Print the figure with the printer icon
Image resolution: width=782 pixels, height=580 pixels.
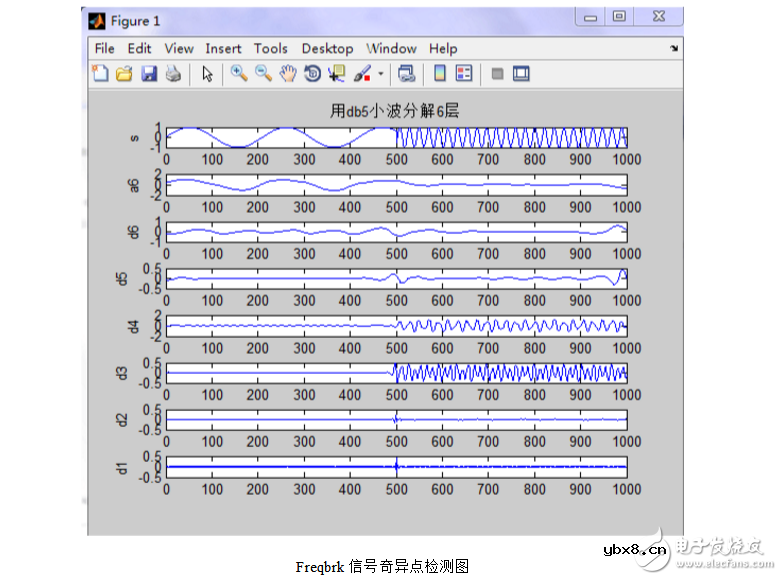pyautogui.click(x=173, y=74)
